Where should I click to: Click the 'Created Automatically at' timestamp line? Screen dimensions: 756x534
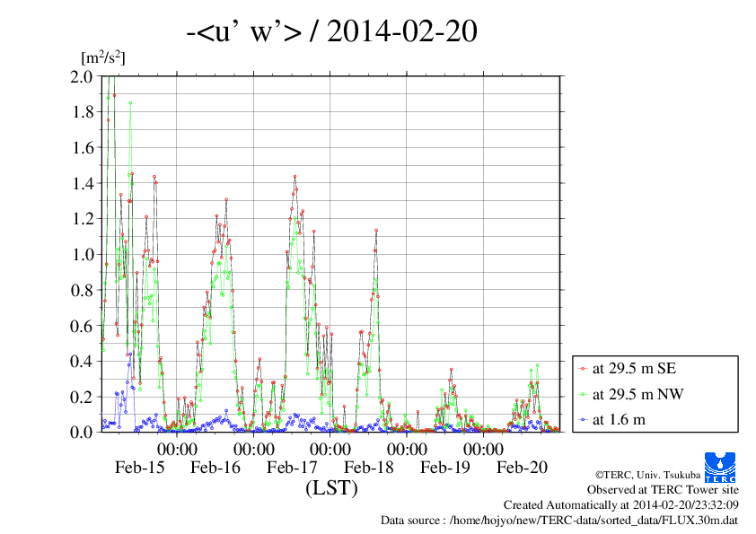(621, 505)
